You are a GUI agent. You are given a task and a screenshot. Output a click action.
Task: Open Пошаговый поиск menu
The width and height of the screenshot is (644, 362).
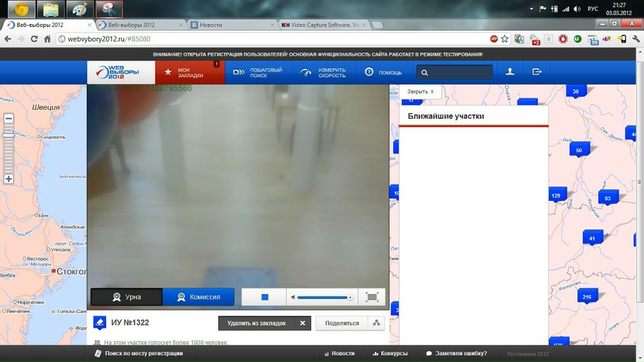(258, 73)
